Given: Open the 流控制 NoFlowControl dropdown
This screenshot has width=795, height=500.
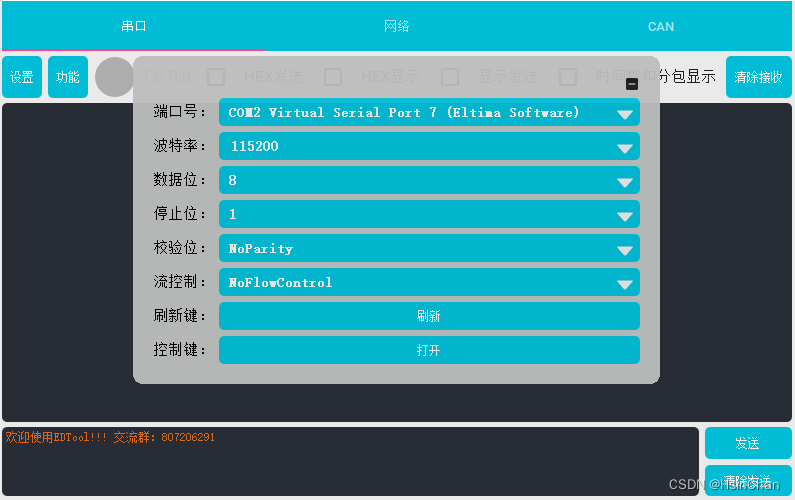Looking at the screenshot, I should [x=429, y=282].
